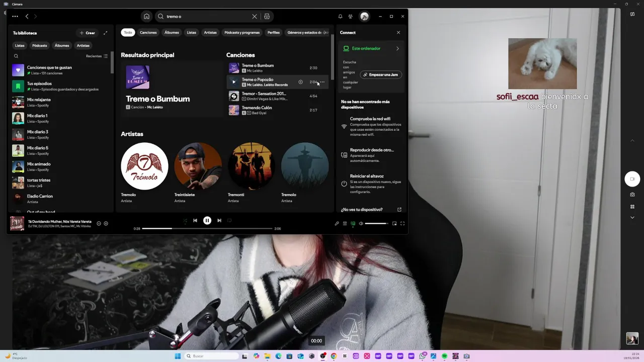
Task: Open Tus episodios in library
Action: [60, 86]
